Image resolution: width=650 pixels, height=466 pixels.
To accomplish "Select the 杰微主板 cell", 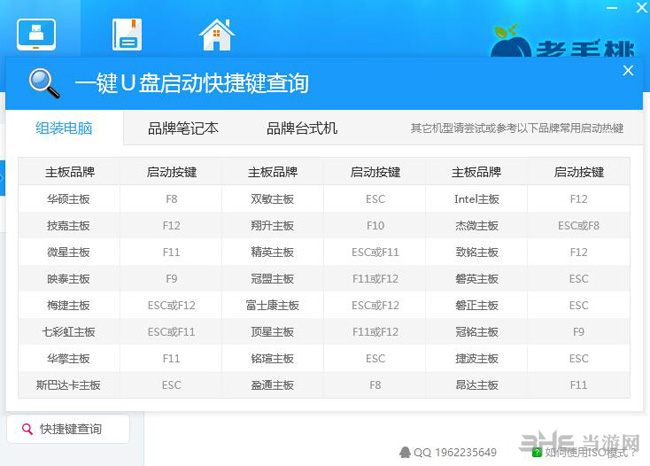I will [x=477, y=226].
